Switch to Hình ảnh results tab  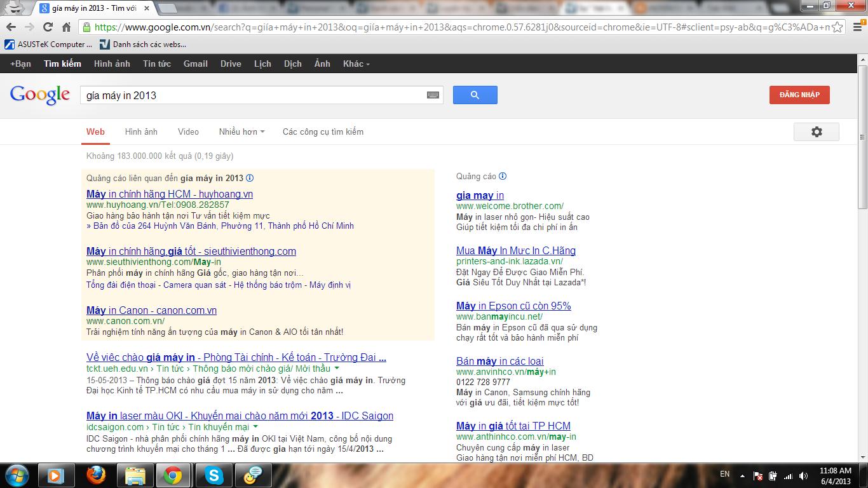[141, 132]
